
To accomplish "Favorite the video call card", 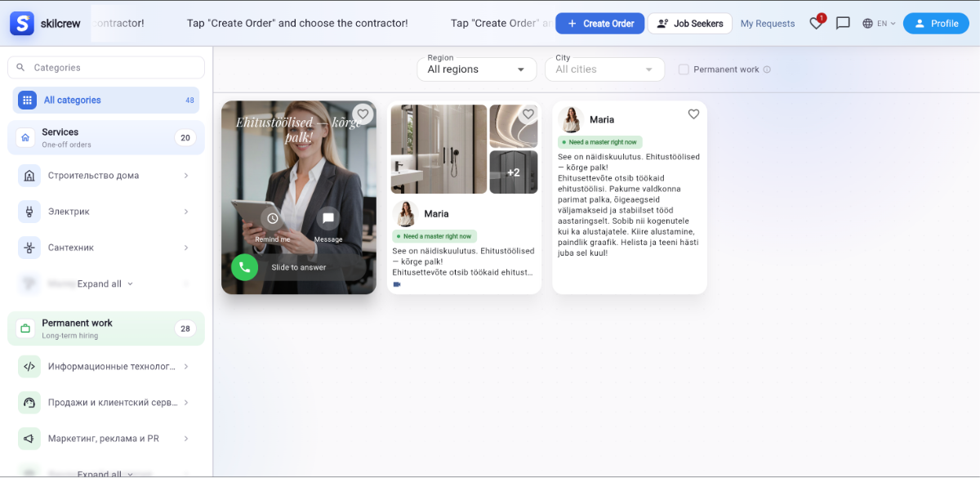I will coord(363,114).
